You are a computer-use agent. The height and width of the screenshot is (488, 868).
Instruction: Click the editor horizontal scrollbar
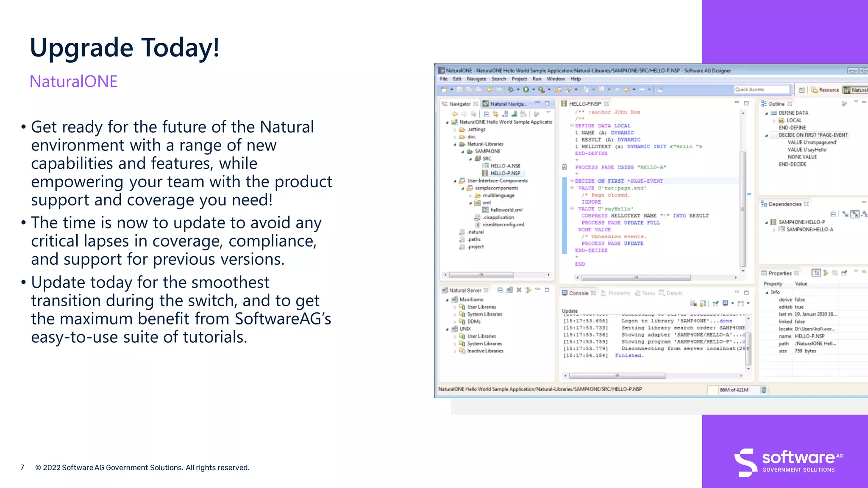click(636, 278)
